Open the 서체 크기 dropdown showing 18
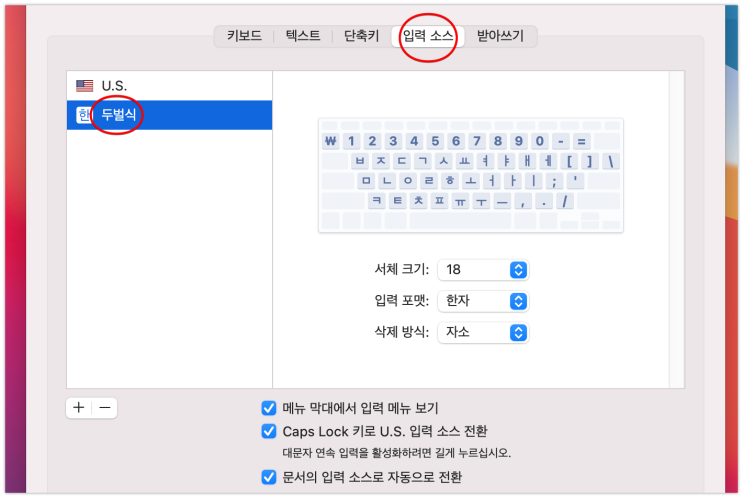This screenshot has height=498, width=743. pos(483,270)
